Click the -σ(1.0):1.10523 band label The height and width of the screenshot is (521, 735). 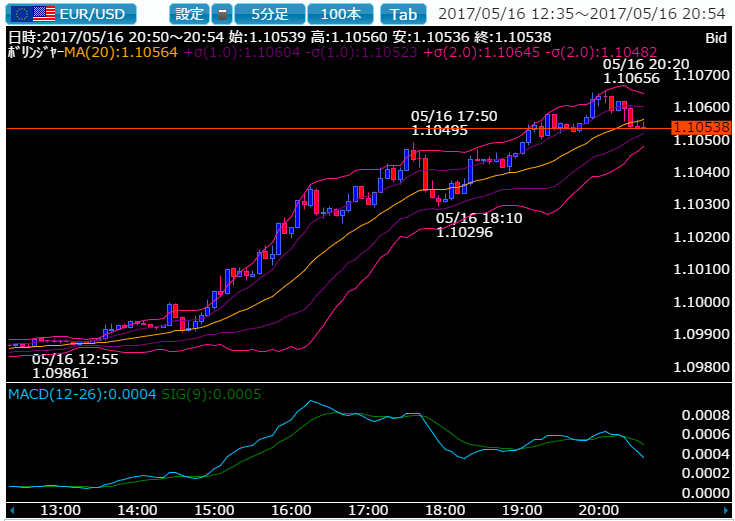tap(361, 52)
